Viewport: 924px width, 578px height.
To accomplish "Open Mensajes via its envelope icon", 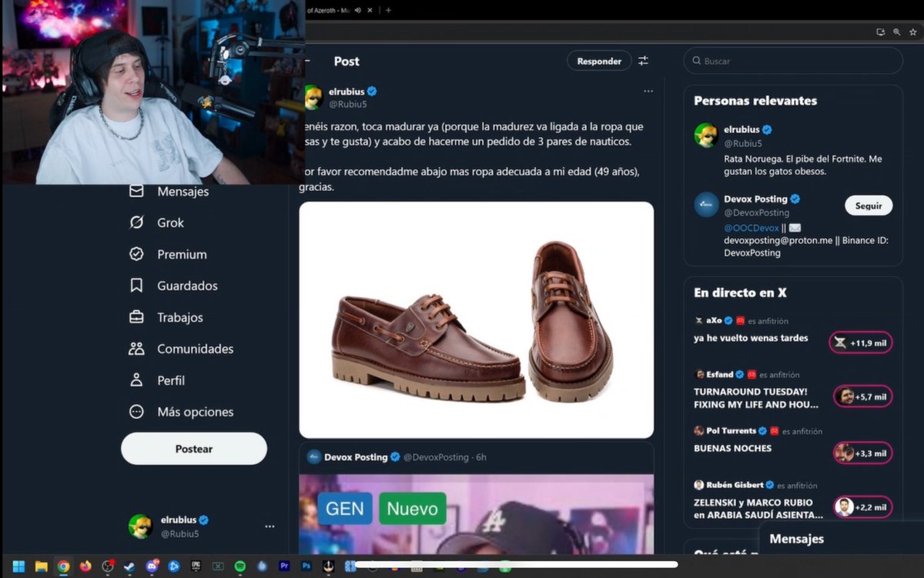I will [x=136, y=191].
